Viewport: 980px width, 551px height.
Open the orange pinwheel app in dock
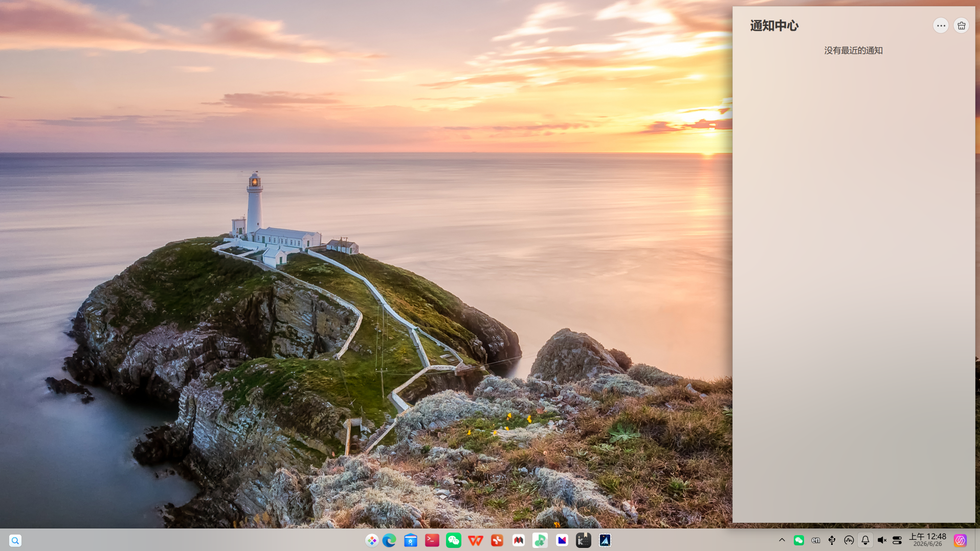[497, 540]
